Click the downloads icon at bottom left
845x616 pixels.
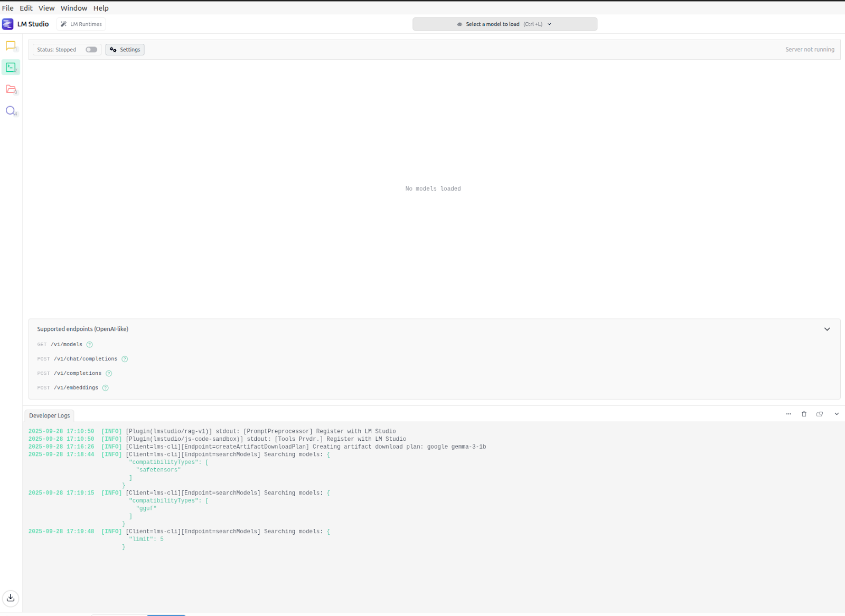tap(11, 599)
